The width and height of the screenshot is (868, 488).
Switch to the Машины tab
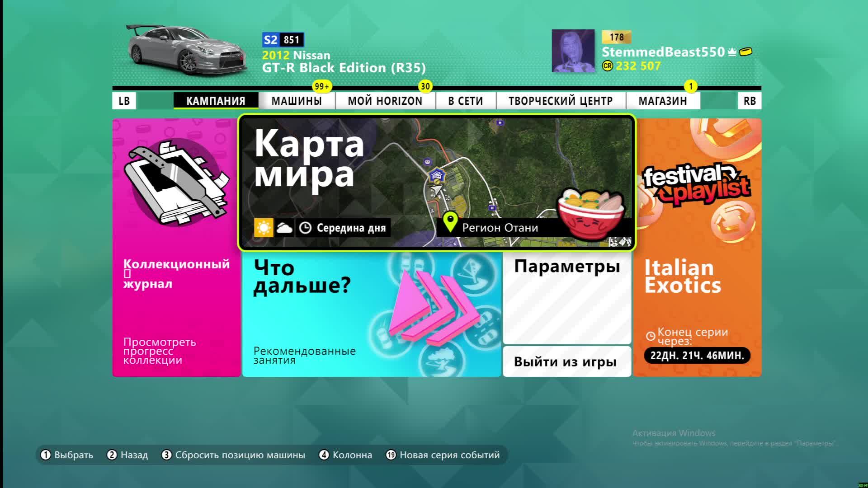[297, 101]
